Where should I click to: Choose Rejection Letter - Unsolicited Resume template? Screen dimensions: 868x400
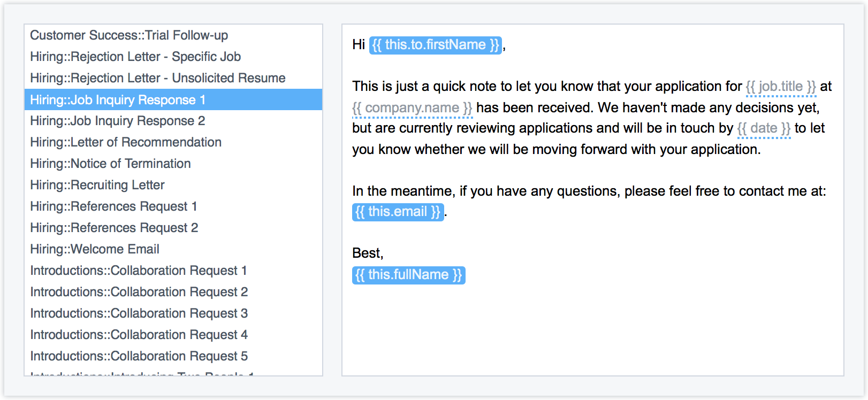158,78
